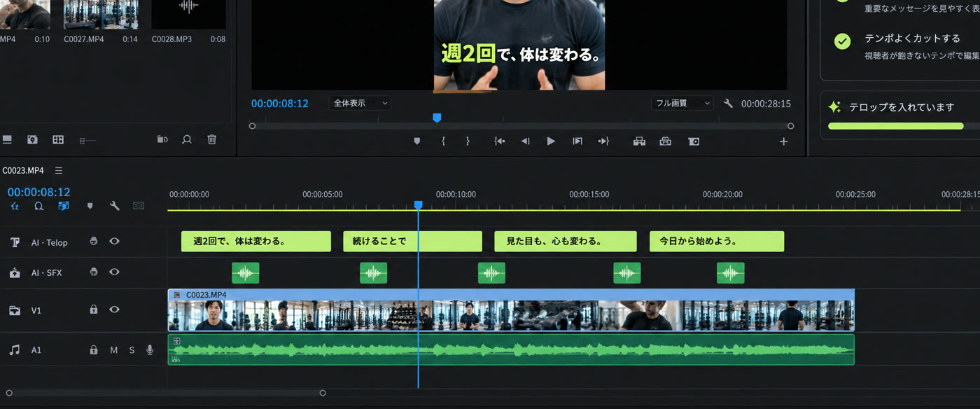The image size is (980, 409).
Task: Click the テンポよくカットする checklist item
Action: [x=906, y=46]
